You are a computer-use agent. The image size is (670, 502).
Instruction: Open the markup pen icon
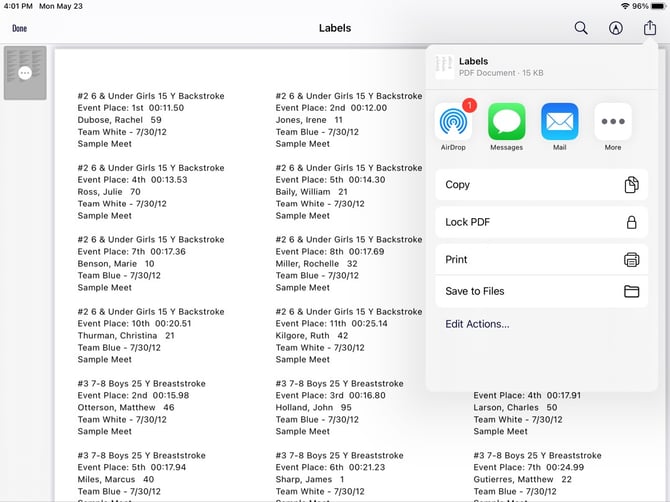pyautogui.click(x=616, y=28)
